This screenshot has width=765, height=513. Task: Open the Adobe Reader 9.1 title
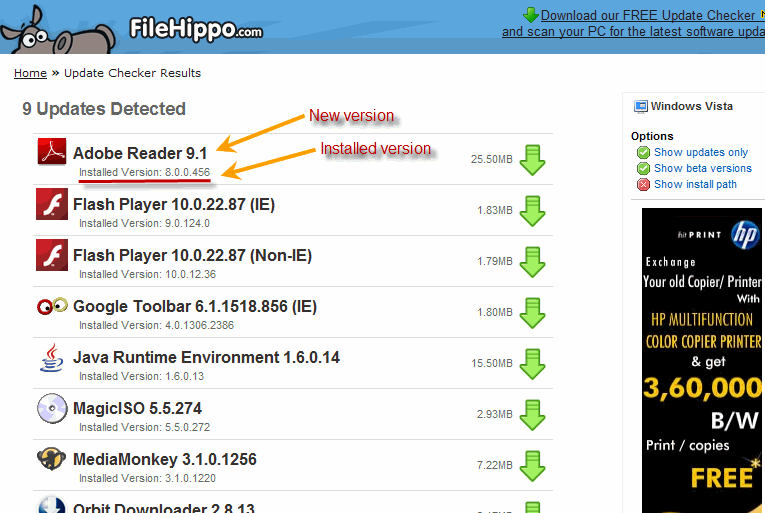coord(140,153)
